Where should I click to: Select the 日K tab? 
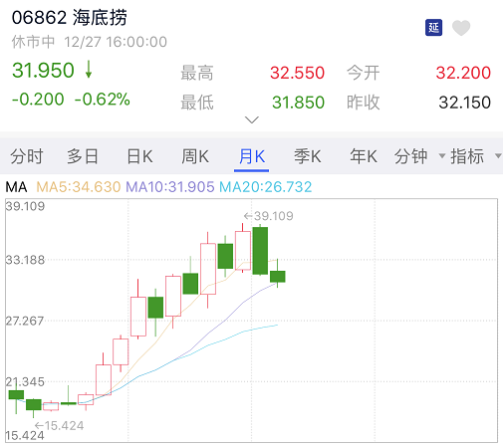point(139,156)
